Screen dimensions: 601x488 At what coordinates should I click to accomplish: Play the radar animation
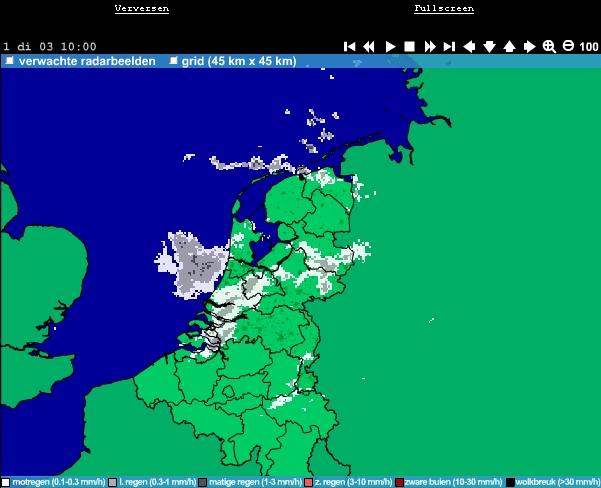coord(390,47)
